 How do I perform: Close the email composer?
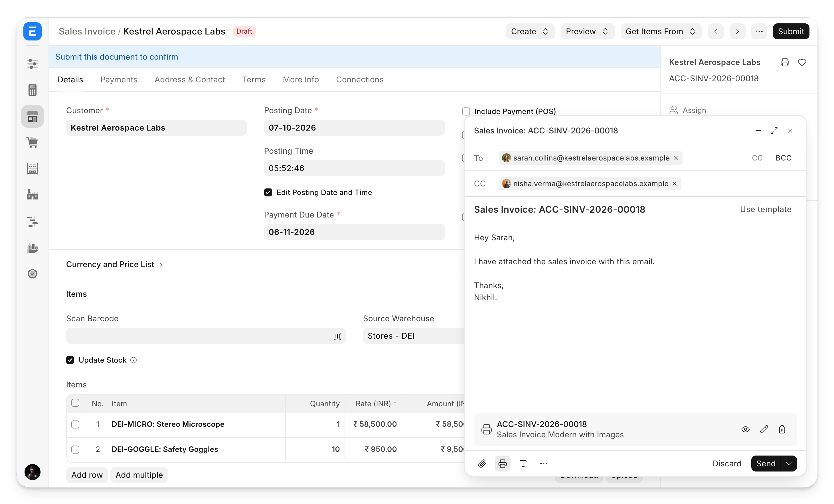tap(790, 131)
